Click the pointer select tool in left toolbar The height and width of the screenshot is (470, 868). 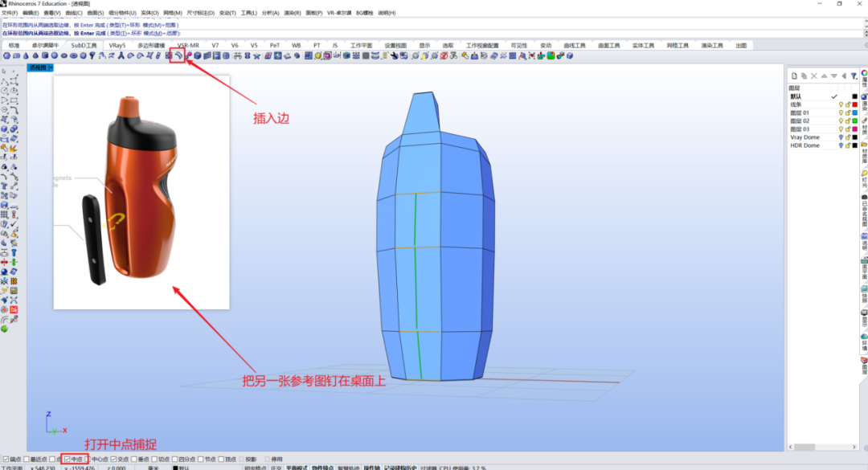(x=4, y=72)
